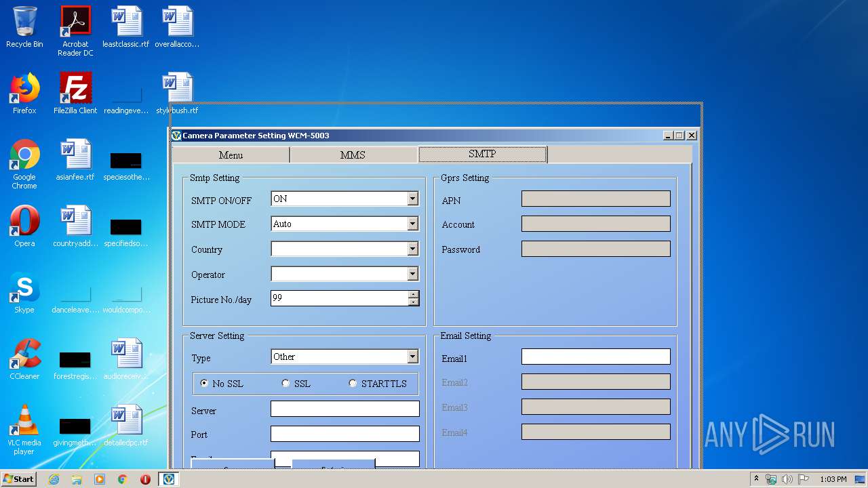Click the Start button
This screenshot has height=488, width=868.
[19, 479]
